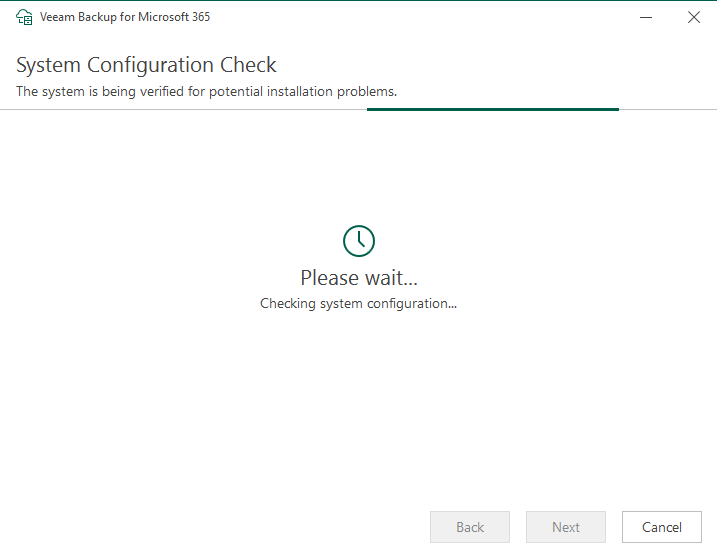Minimize the Veeam installer window
The image size is (717, 557).
(646, 17)
